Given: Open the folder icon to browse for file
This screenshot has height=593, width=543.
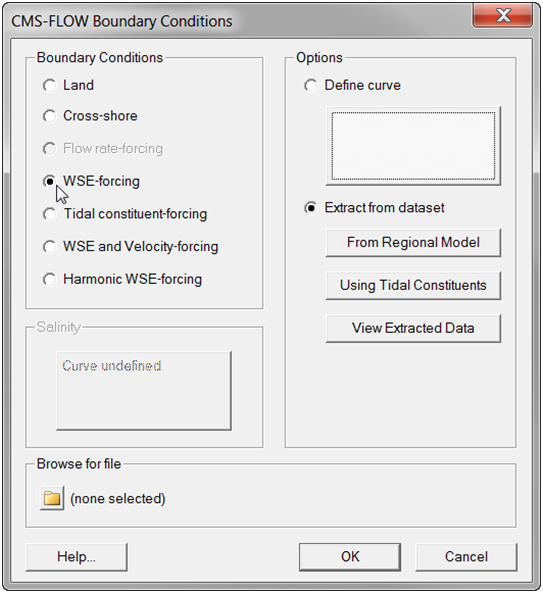Looking at the screenshot, I should click(52, 498).
